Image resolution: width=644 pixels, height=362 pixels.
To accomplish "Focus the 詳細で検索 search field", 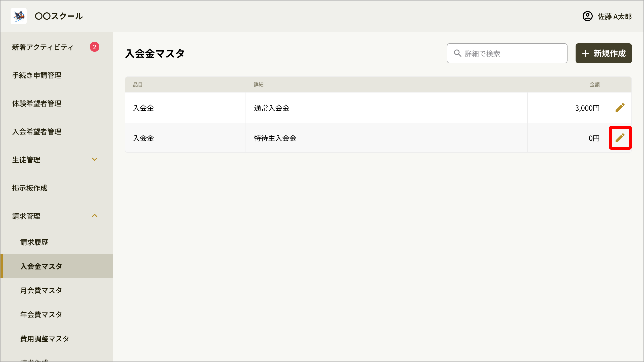I will 507,53.
